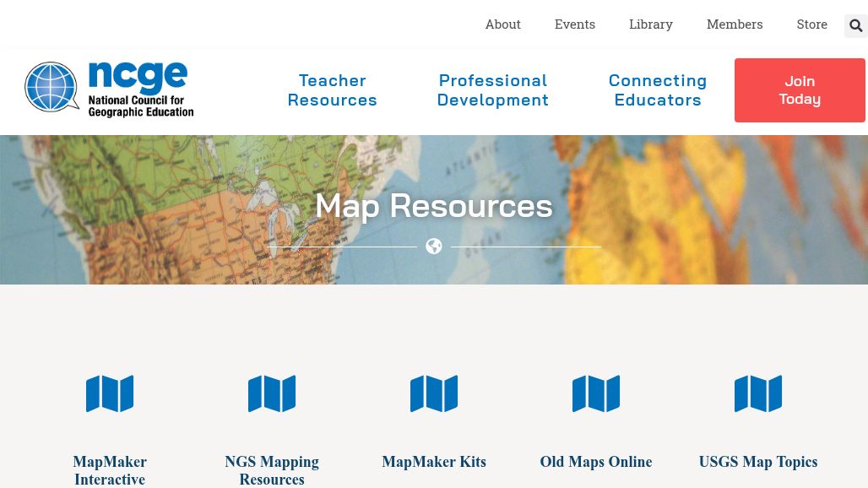Click the map icon above MapMaker Kits
868x488 pixels.
tap(434, 393)
